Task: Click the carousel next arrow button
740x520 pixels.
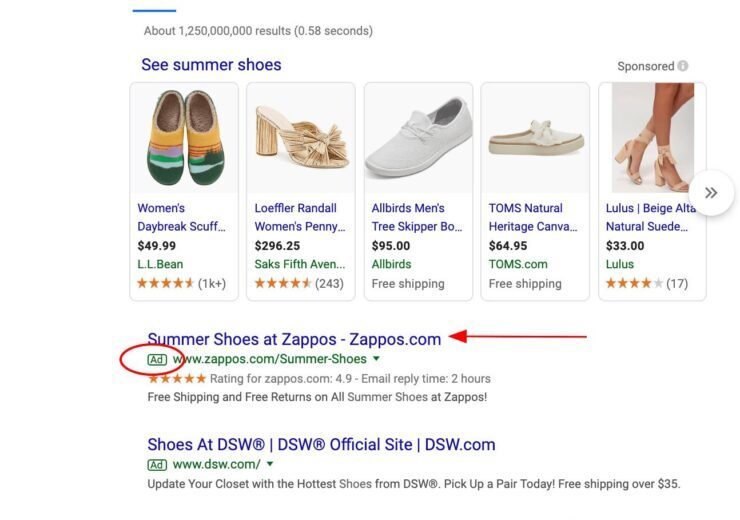Action: coord(711,193)
